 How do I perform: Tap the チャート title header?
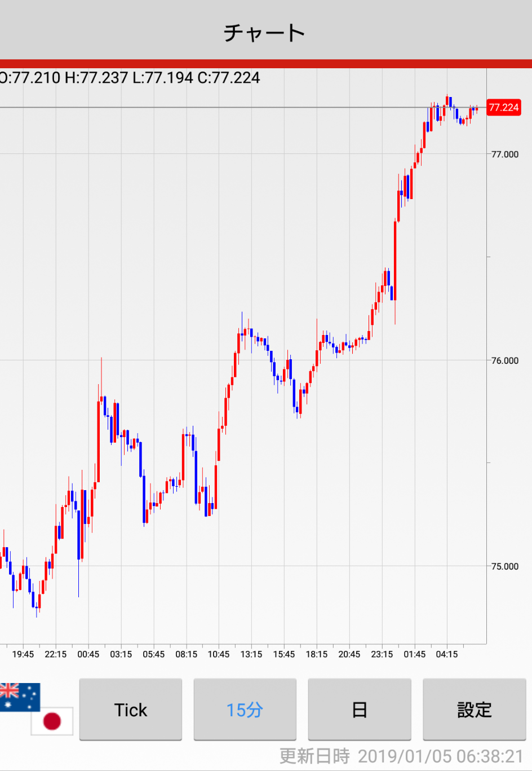coord(265,33)
